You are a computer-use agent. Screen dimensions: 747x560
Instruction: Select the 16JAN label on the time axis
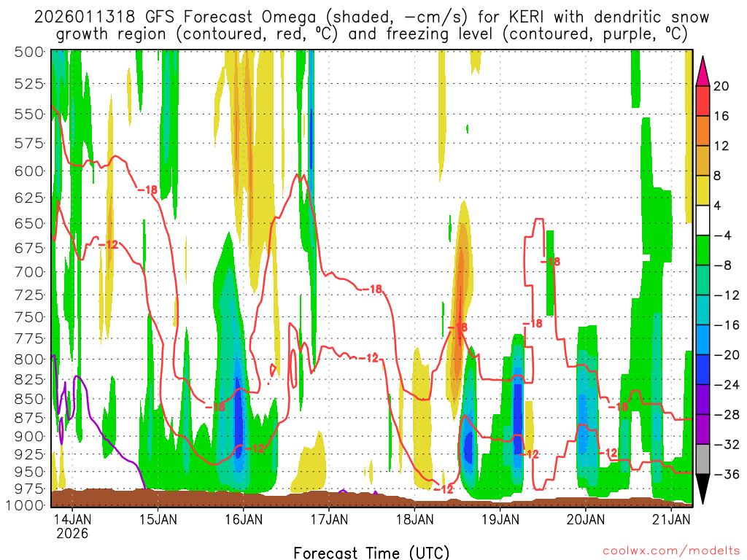tap(244, 519)
